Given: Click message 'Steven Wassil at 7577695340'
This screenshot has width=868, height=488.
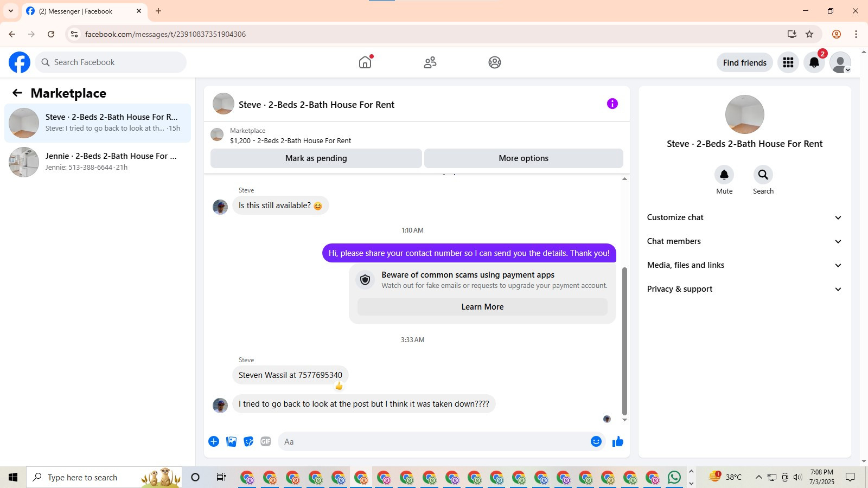Looking at the screenshot, I should pos(290,375).
